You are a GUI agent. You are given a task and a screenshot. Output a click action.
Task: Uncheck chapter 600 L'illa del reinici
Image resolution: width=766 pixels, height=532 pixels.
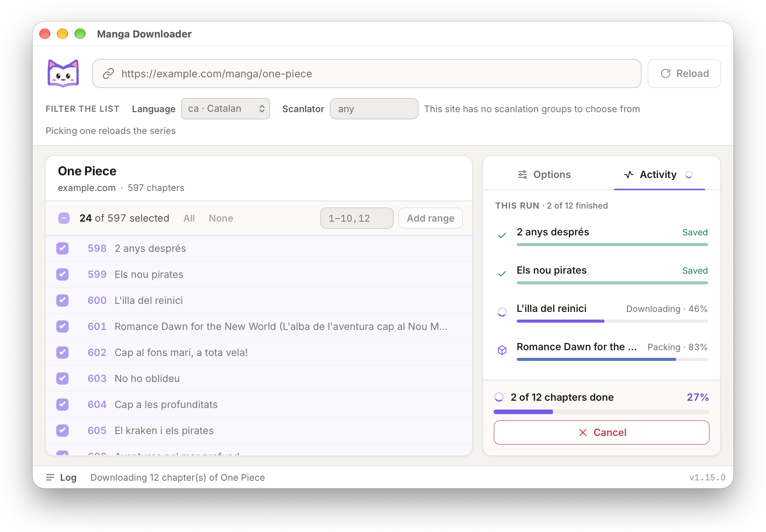pyautogui.click(x=62, y=300)
